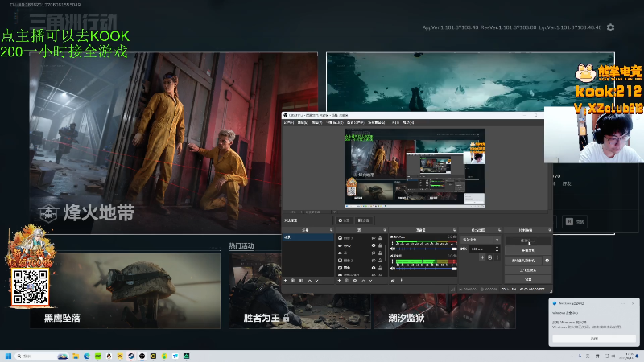The width and height of the screenshot is (644, 362).
Task: Click Properties button above source panels
Action: [345, 220]
